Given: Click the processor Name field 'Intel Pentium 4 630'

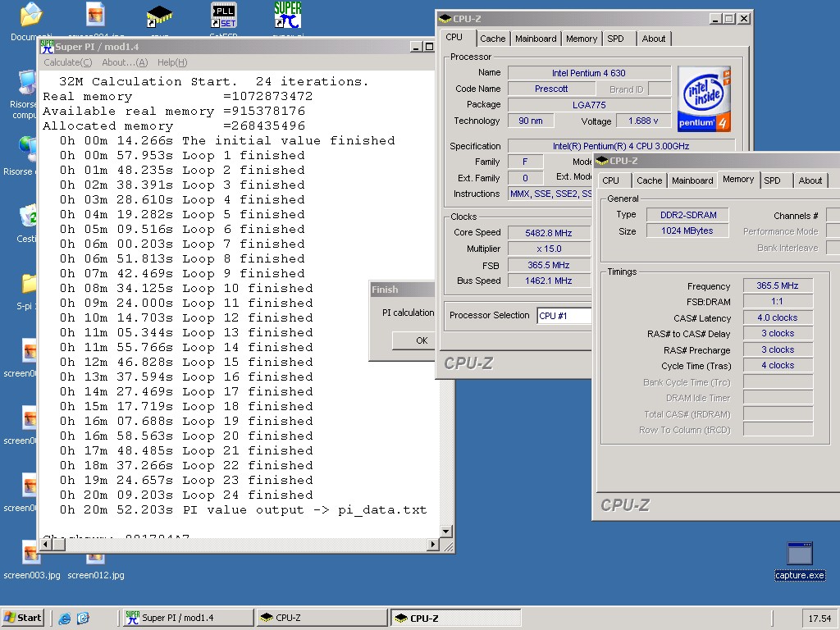Looking at the screenshot, I should coord(589,73).
